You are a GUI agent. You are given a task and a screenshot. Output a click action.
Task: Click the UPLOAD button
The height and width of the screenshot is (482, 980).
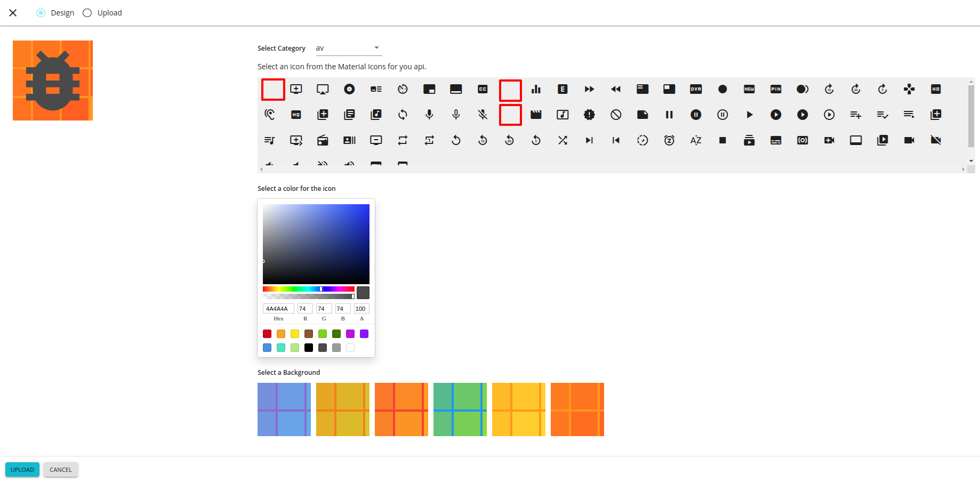tap(22, 470)
